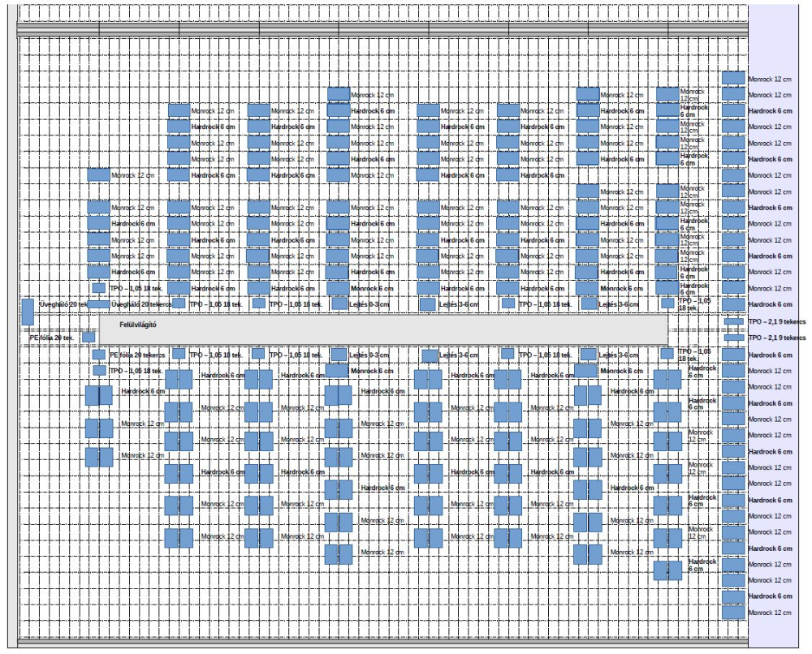The image size is (812, 654).
Task: Select topmost Monrock 12 cm block in leftmost stack
Action: 98,174
